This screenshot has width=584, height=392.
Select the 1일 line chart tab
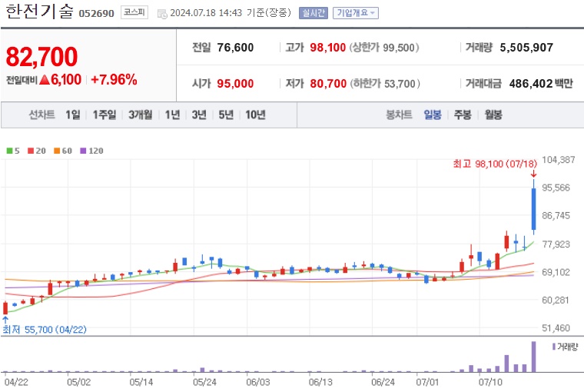click(73, 115)
